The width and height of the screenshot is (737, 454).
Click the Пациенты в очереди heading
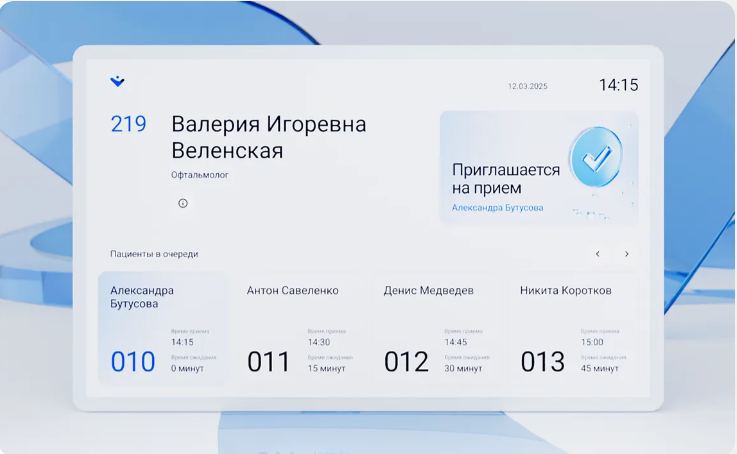(x=154, y=254)
